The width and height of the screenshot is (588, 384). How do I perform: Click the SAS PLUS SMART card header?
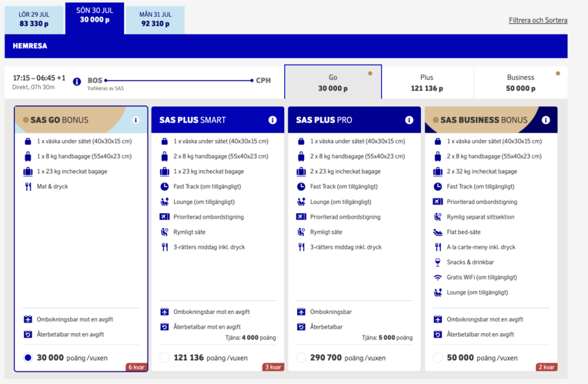(218, 120)
